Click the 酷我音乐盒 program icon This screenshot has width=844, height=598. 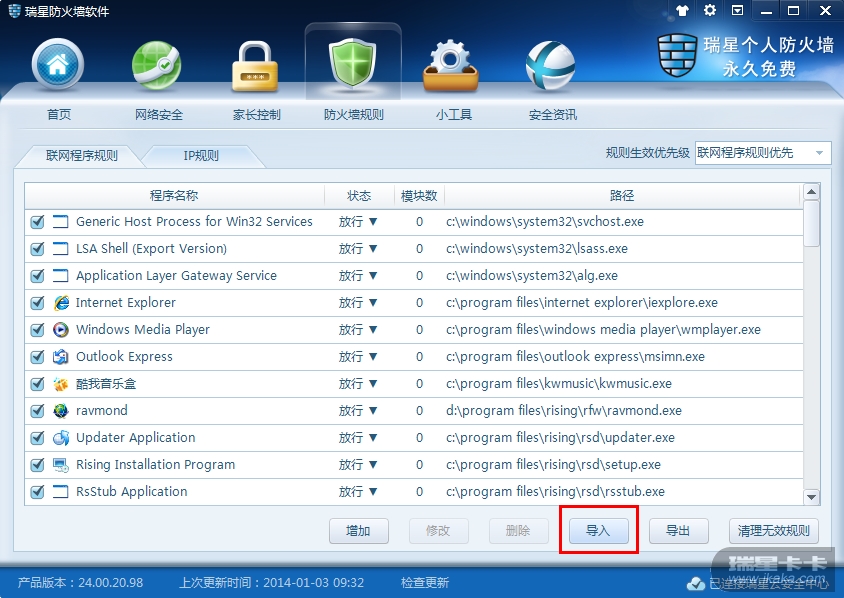[61, 384]
